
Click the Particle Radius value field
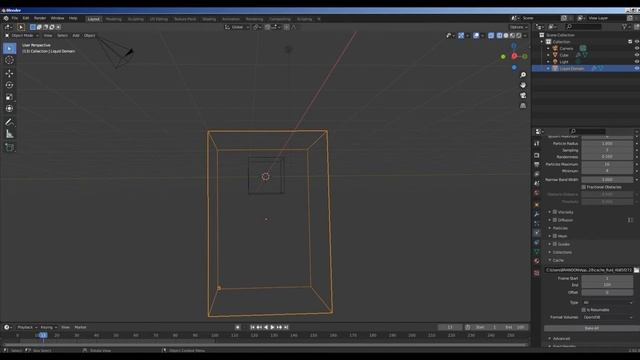pyautogui.click(x=607, y=144)
